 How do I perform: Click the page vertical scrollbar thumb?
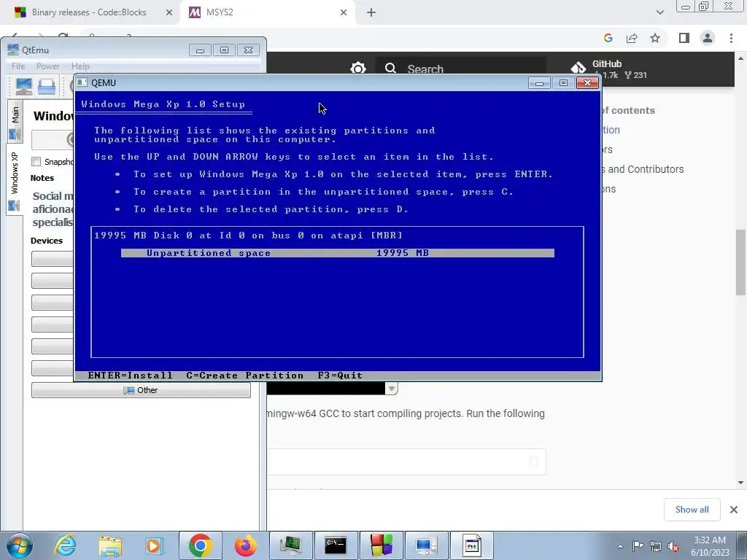741,262
